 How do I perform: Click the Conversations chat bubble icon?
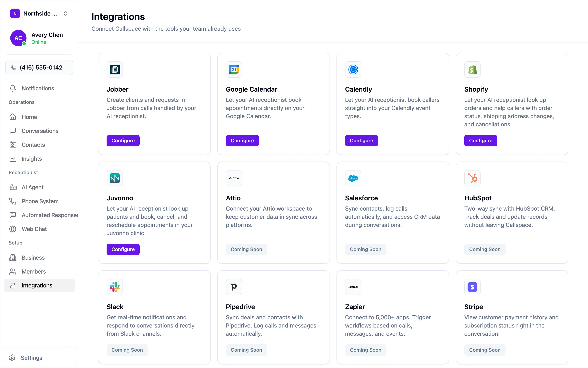tap(13, 131)
